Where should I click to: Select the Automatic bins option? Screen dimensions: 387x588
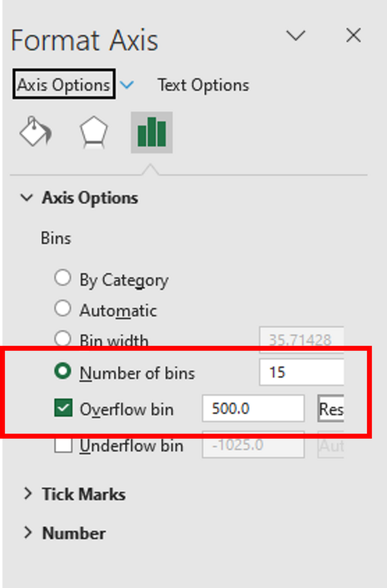[62, 309]
